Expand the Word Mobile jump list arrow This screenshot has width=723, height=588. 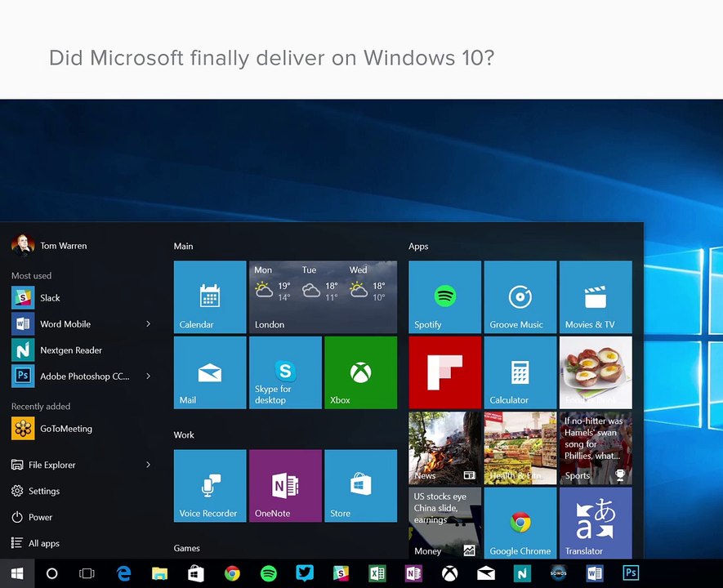(148, 324)
